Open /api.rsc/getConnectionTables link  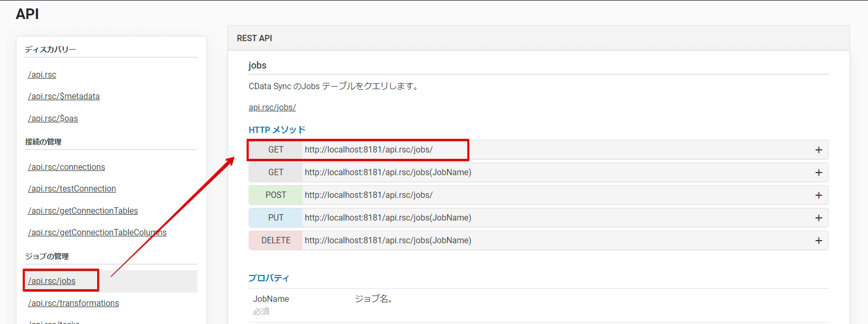coord(83,211)
